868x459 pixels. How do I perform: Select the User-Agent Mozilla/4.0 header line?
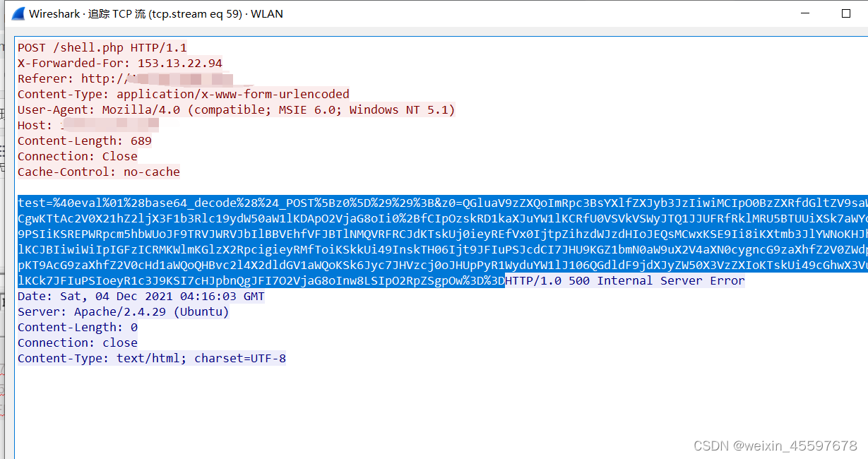(237, 109)
